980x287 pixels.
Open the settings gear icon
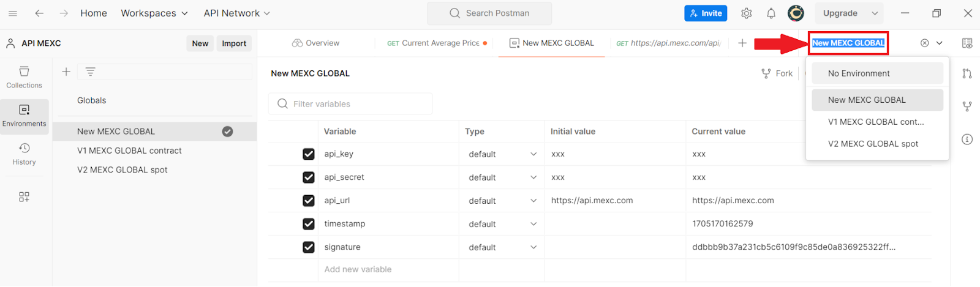746,13
